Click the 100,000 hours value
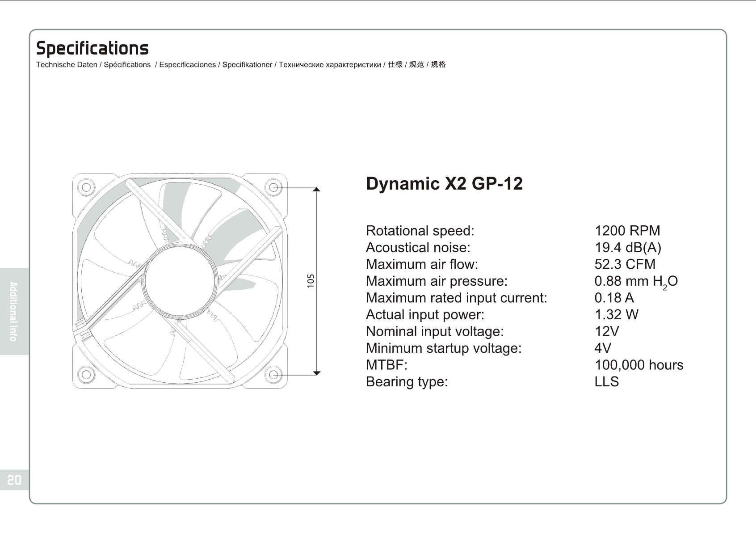This screenshot has width=756, height=533. pos(639,365)
